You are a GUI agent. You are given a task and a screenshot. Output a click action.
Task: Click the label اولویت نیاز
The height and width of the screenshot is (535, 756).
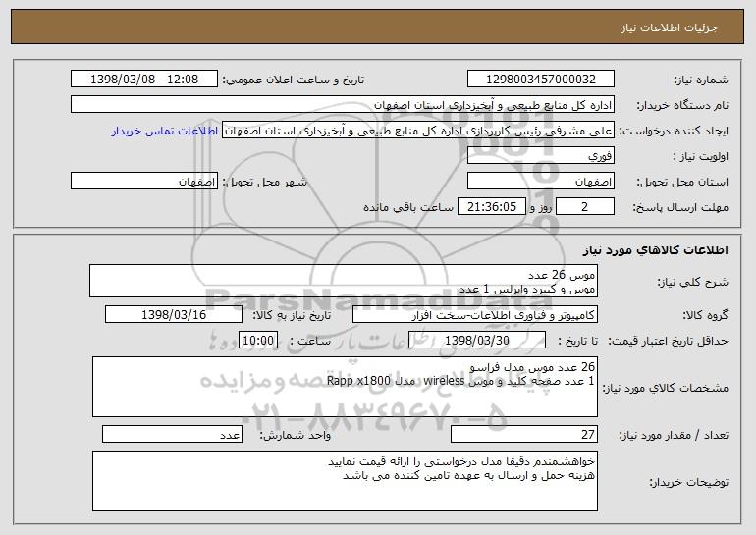tap(701, 157)
